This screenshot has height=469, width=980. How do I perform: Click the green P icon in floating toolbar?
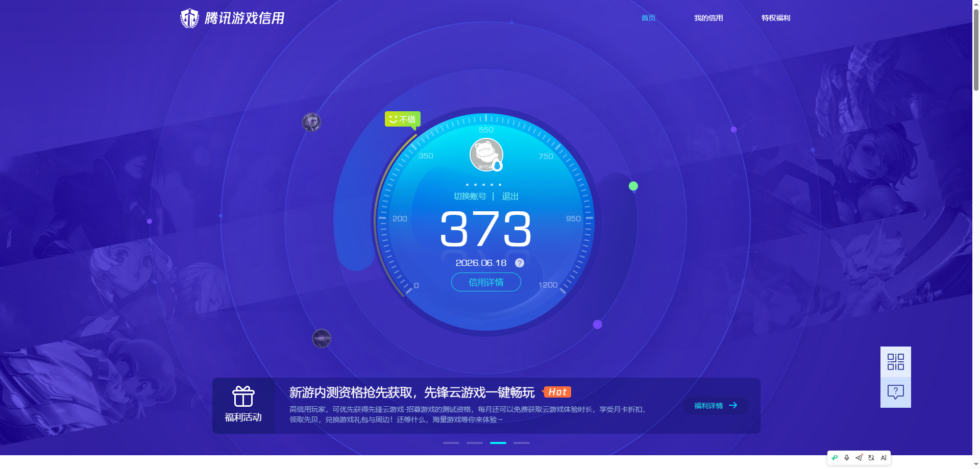tap(835, 458)
